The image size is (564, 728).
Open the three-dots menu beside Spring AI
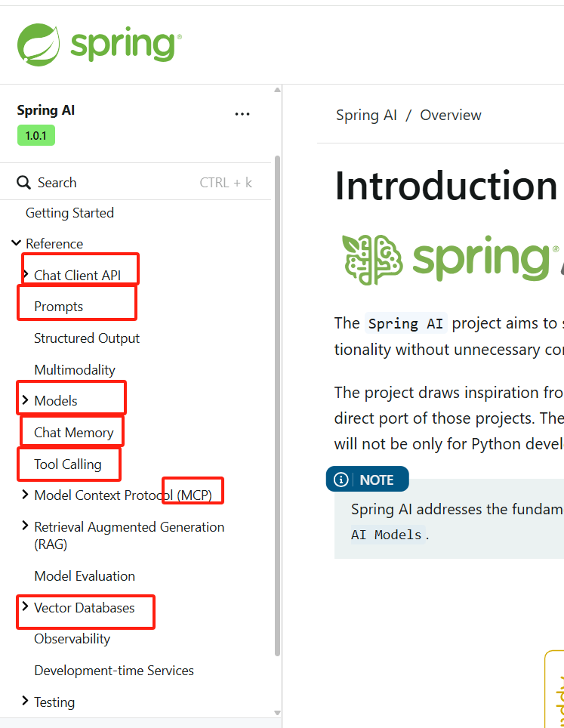coord(242,114)
